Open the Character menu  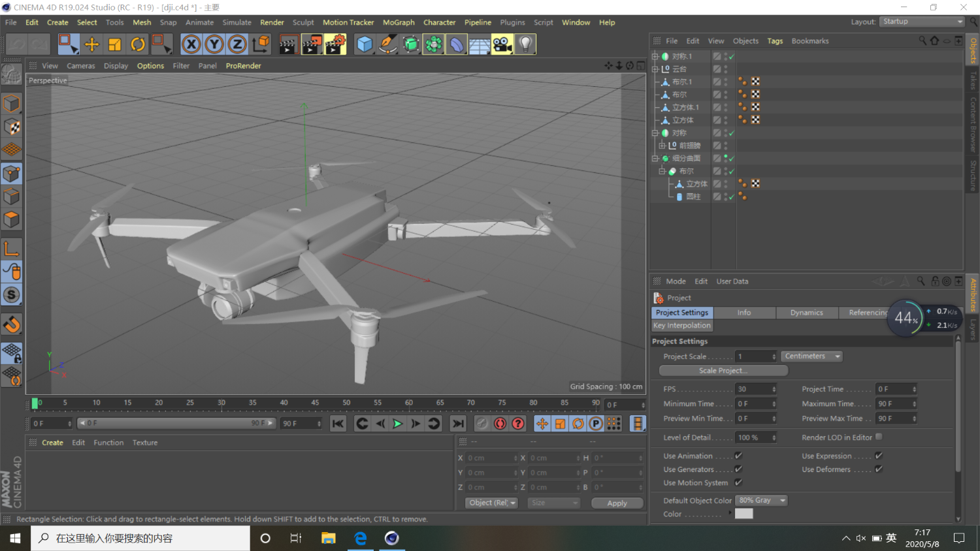439,22
